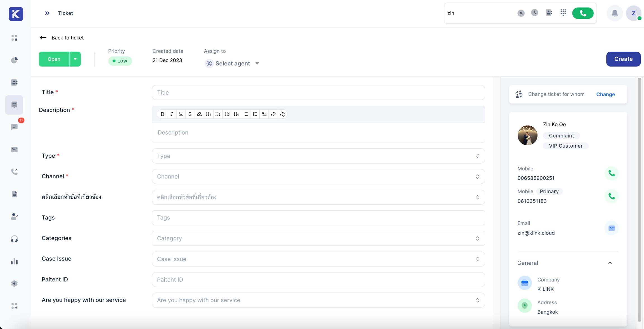Open notifications bell icon
This screenshot has width=644, height=329.
click(x=615, y=13)
